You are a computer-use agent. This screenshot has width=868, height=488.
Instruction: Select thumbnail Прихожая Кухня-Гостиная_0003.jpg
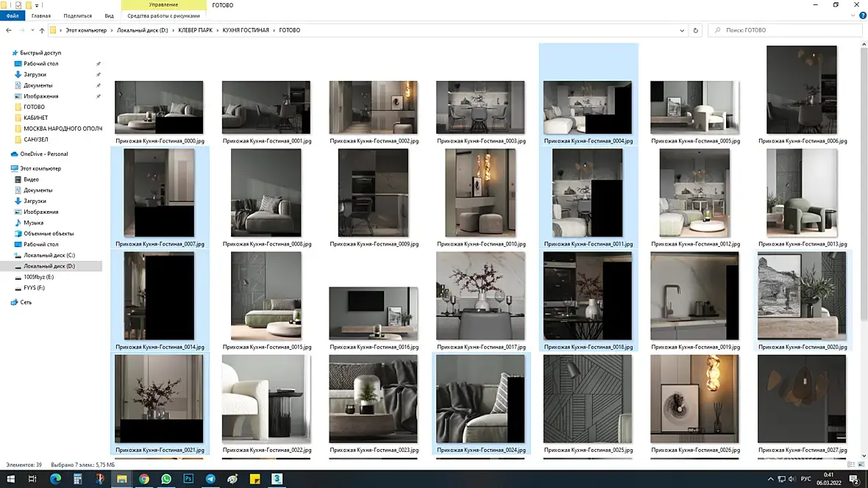pos(480,107)
